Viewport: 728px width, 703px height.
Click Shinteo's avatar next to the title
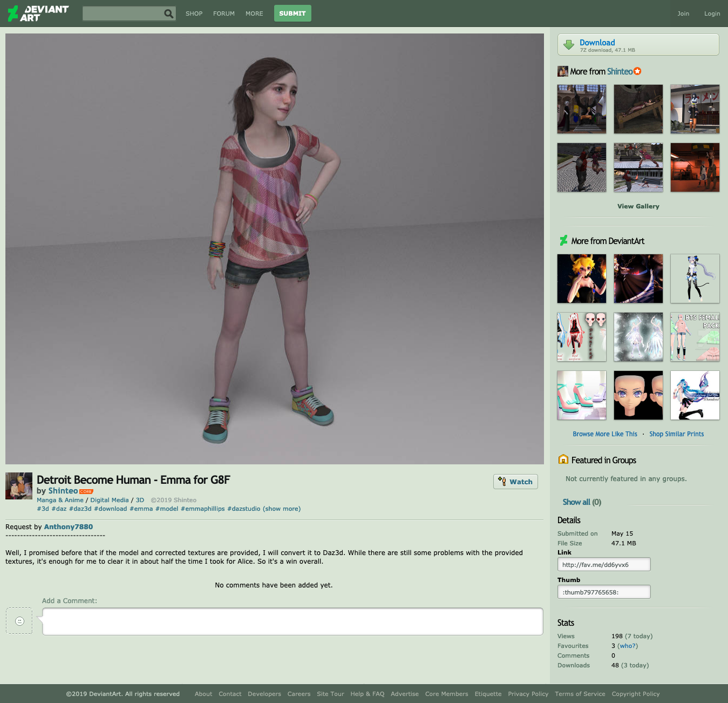19,486
